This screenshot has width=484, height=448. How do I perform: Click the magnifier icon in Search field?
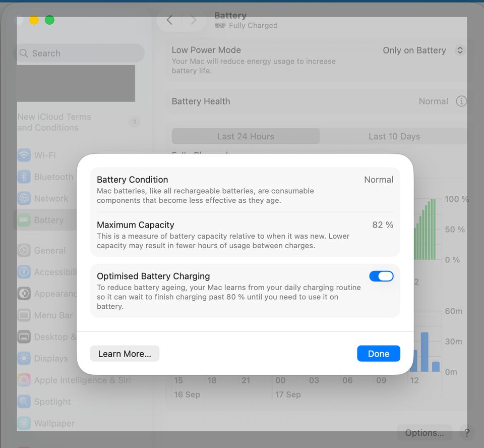tap(24, 53)
